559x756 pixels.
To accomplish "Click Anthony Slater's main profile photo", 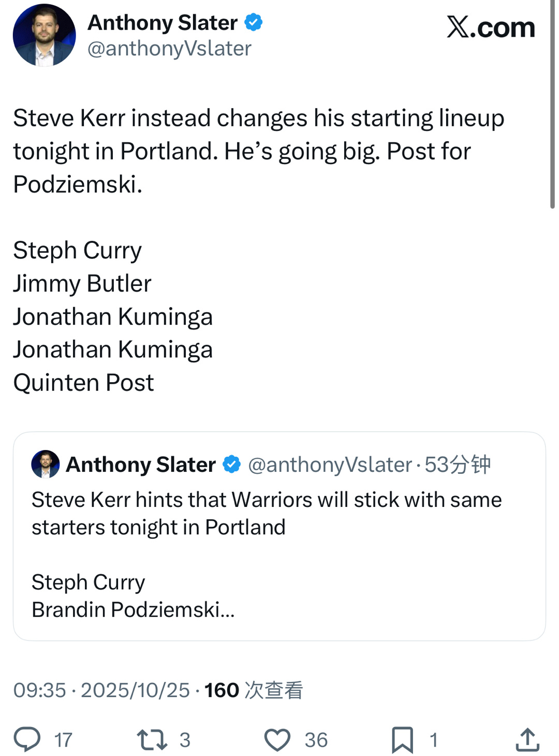I will tap(45, 35).
